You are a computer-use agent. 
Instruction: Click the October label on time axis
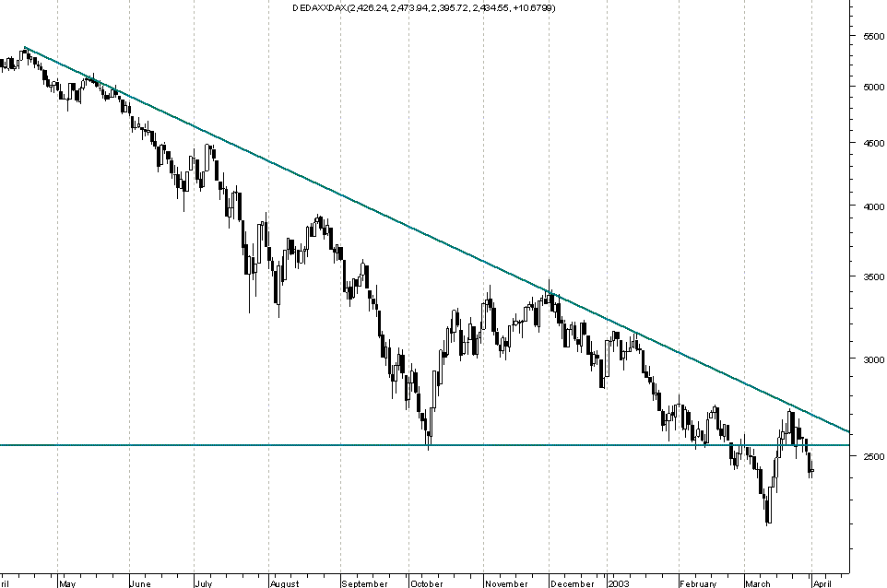coord(427,583)
